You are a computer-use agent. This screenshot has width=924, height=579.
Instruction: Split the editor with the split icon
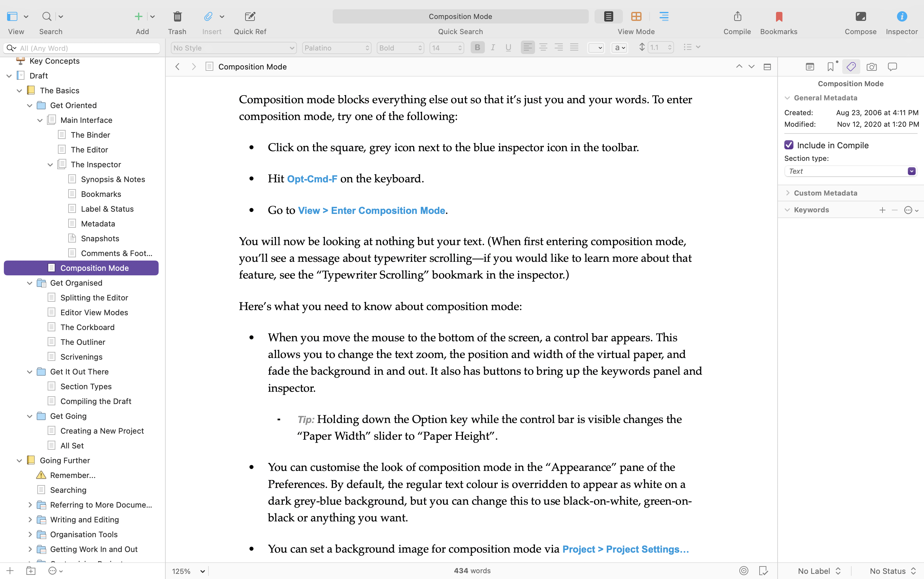pos(767,67)
